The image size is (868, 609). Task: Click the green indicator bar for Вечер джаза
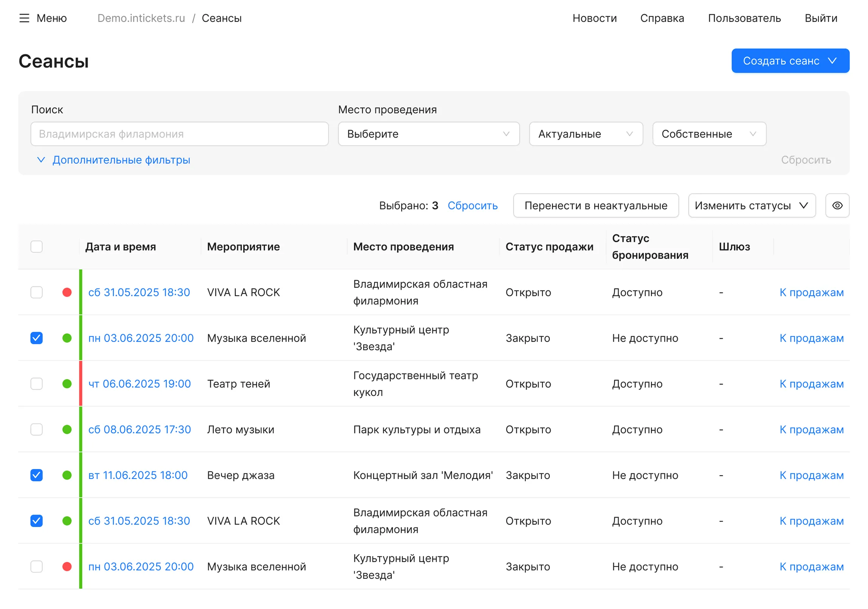pos(81,475)
